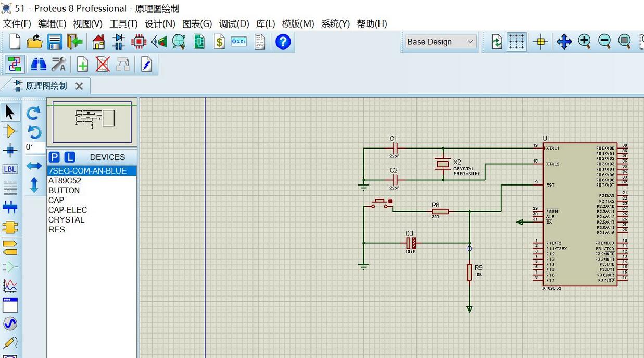Open the 工具(T) menu
644x358 pixels.
click(x=123, y=23)
